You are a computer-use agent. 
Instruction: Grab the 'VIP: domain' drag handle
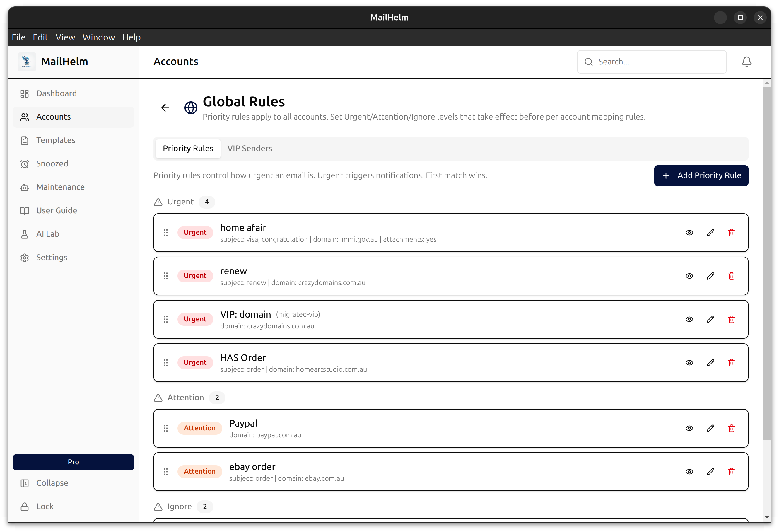[x=165, y=319]
